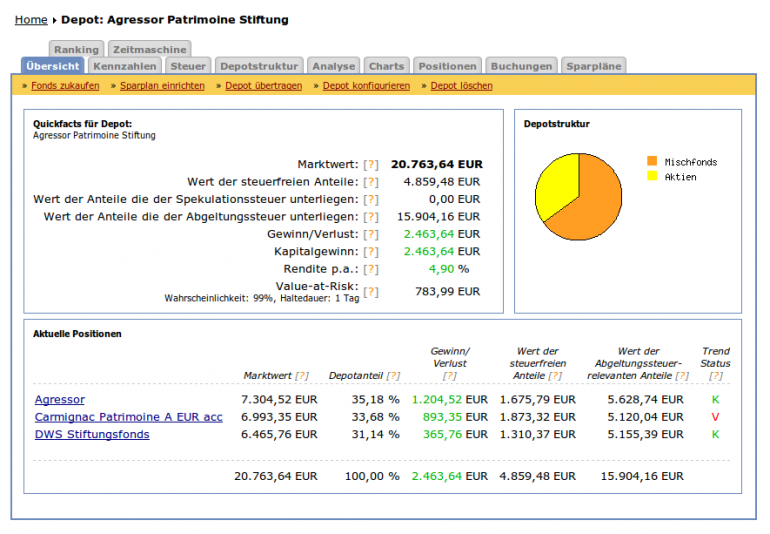Click help icon beside Kapitalgewinn

pos(371,252)
